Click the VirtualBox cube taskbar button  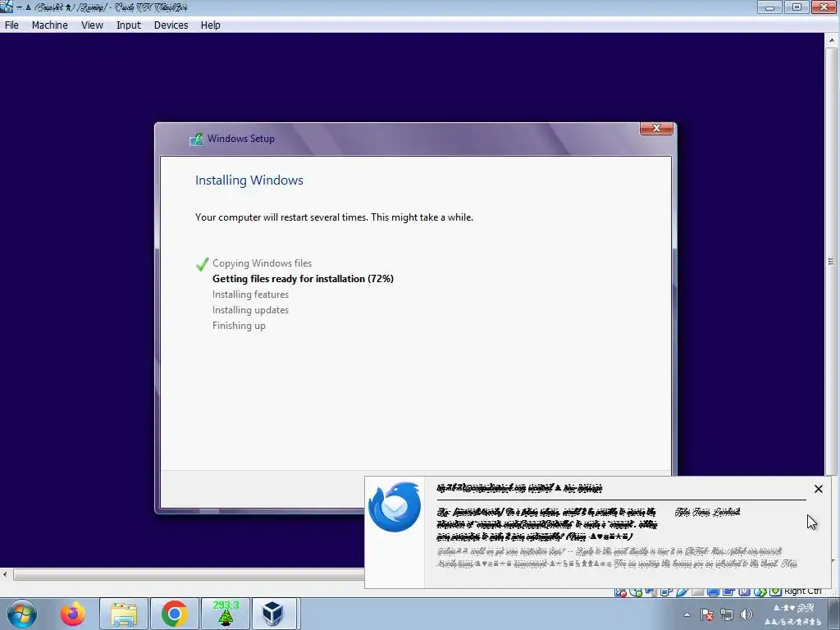click(274, 614)
